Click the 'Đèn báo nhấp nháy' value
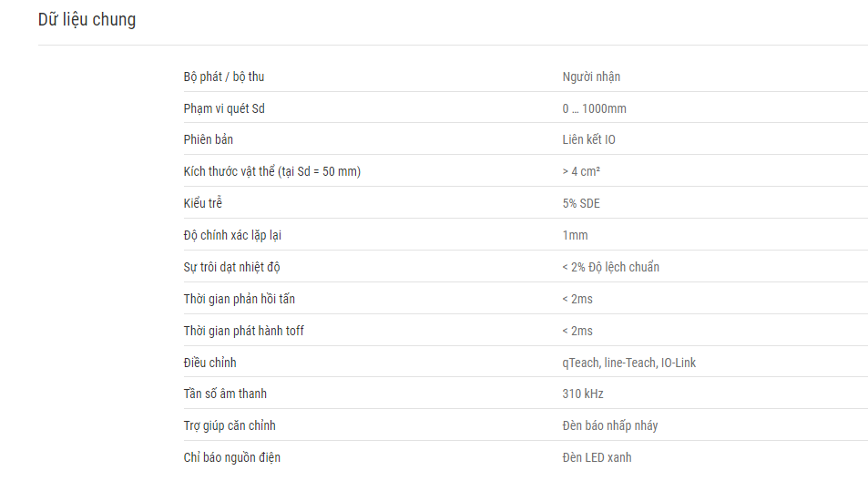The image size is (868, 481). point(610,425)
